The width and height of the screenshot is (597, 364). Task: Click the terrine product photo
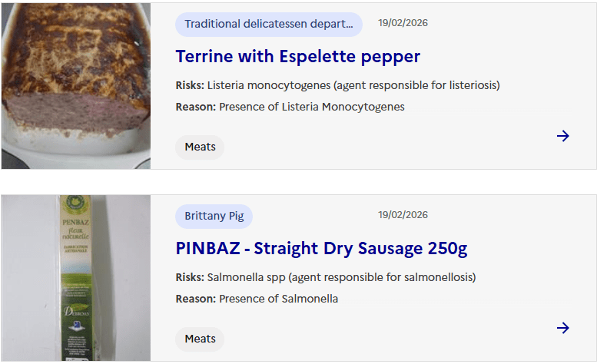75,84
